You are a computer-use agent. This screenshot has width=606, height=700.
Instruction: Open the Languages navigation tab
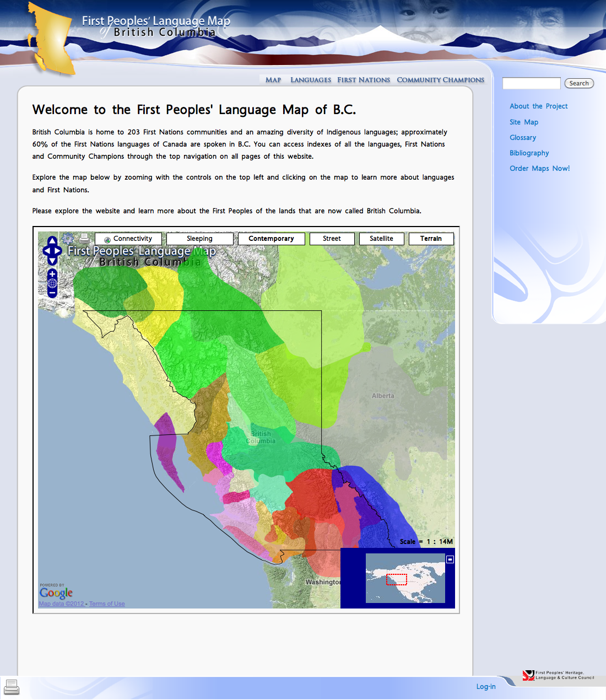tap(310, 80)
